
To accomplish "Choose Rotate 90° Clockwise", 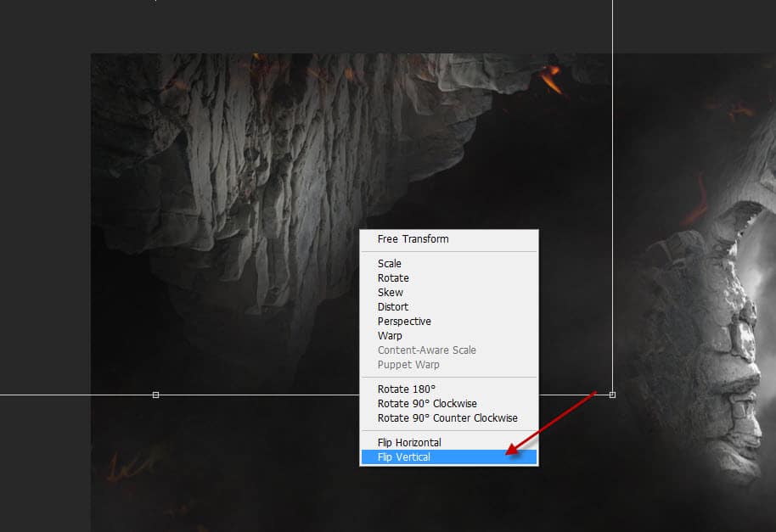I will pos(427,404).
